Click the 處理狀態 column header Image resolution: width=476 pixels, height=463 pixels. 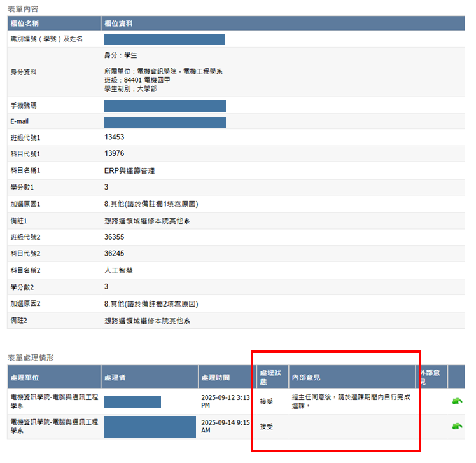[271, 377]
